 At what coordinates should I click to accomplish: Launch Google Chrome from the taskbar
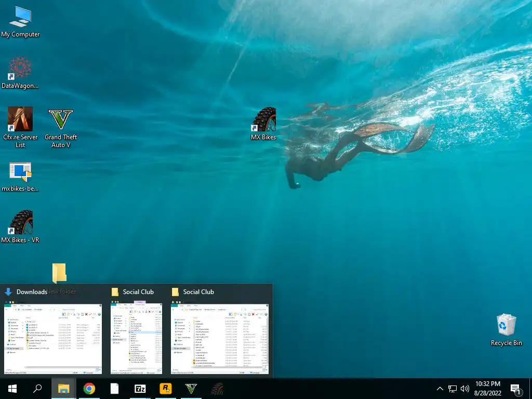click(89, 389)
